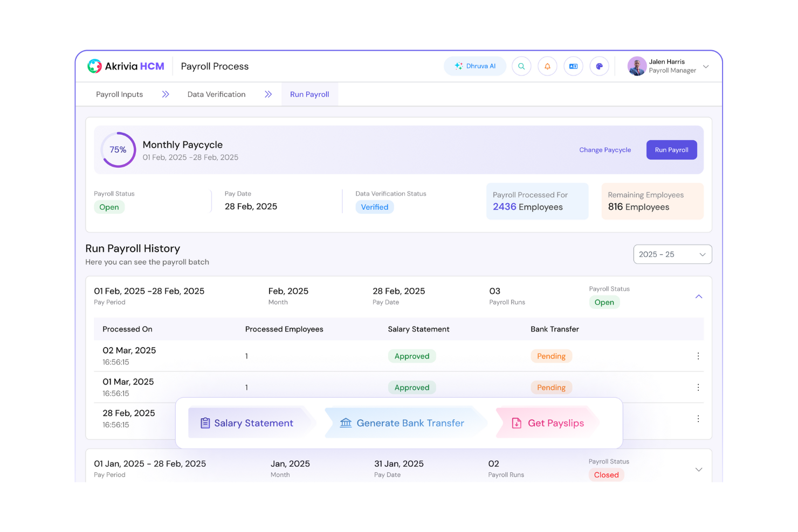Toggle the Pending bank transfer badge

551,356
